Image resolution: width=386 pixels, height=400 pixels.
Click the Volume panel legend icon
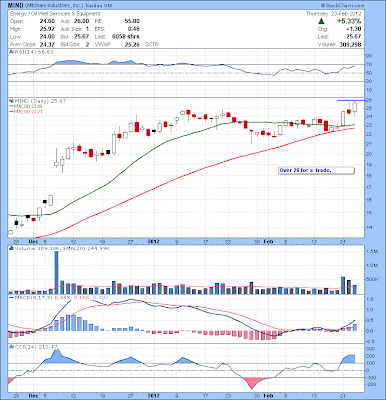[11, 248]
